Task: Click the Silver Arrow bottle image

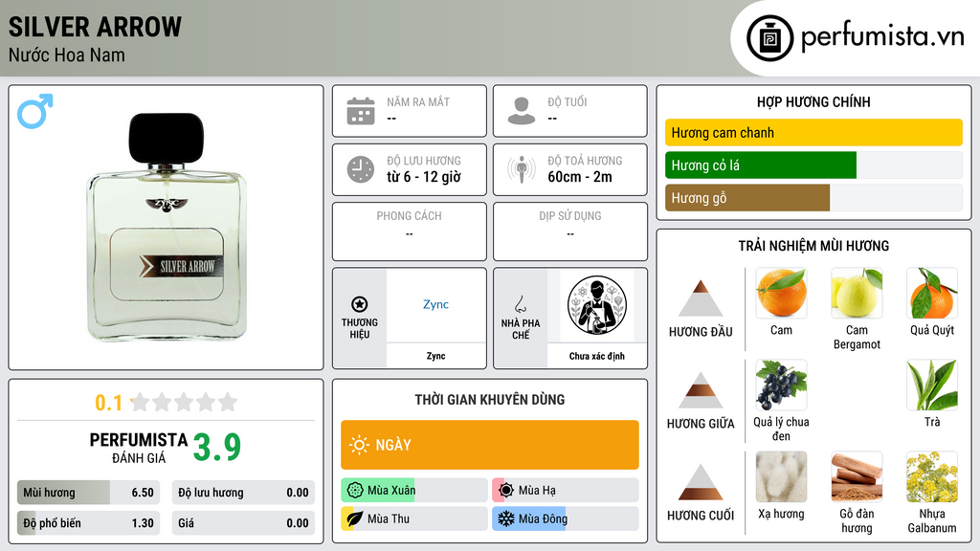Action: tap(167, 227)
